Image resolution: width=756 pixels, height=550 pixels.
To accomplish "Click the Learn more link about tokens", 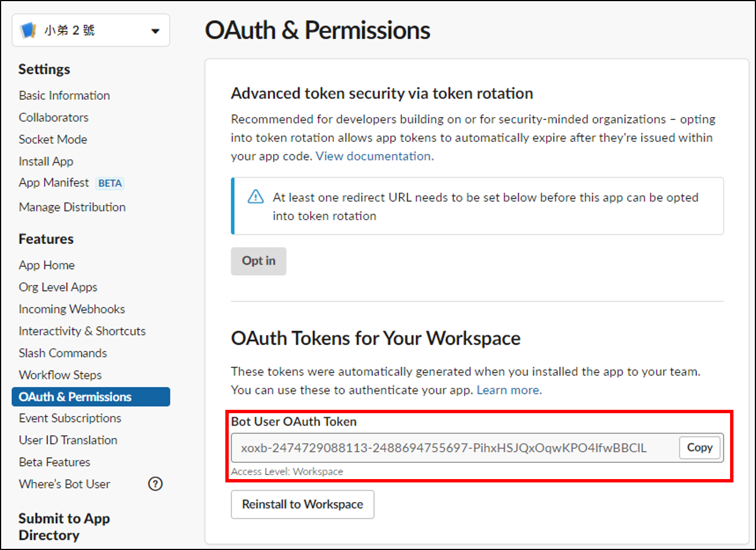I will coord(509,390).
